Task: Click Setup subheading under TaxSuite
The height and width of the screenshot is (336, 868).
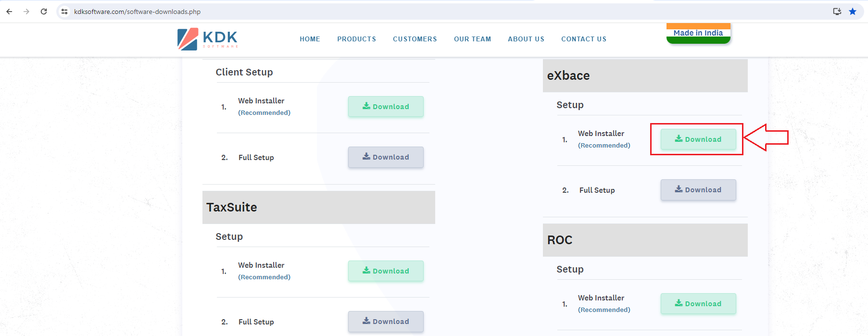Action: tap(229, 236)
